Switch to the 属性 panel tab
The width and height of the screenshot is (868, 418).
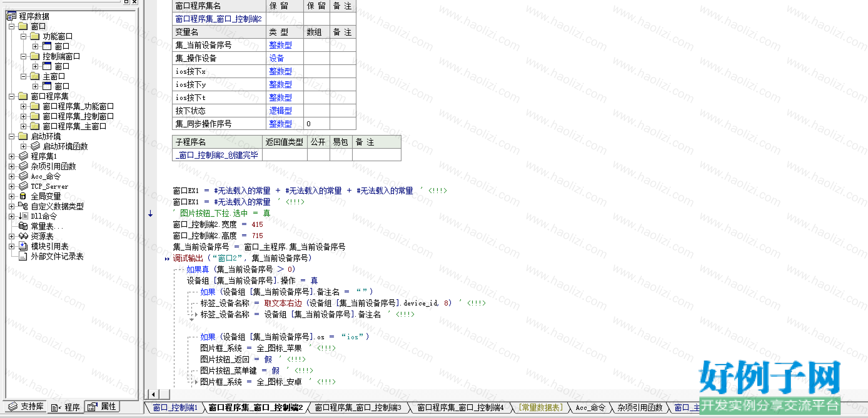click(x=102, y=406)
